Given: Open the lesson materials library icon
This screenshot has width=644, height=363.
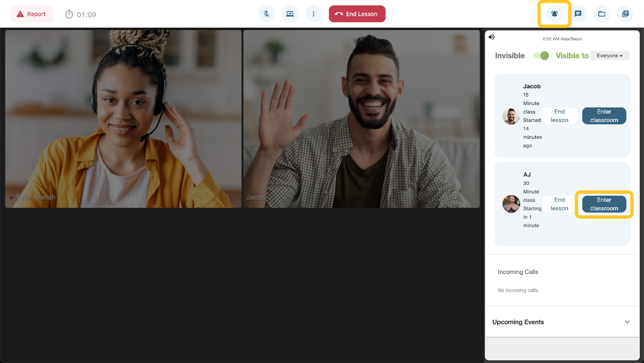Looking at the screenshot, I should tap(625, 14).
